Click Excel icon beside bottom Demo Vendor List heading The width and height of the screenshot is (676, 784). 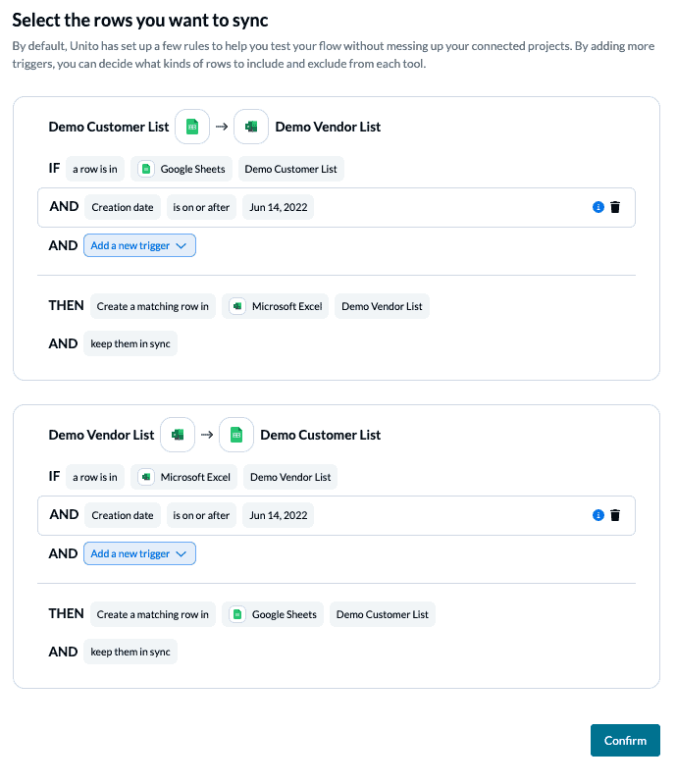click(x=178, y=435)
